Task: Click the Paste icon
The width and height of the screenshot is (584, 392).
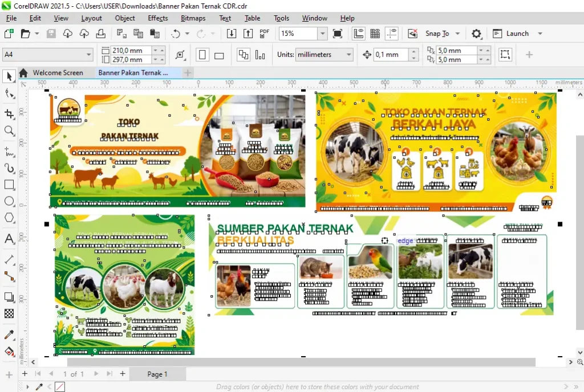Action: 155,34
